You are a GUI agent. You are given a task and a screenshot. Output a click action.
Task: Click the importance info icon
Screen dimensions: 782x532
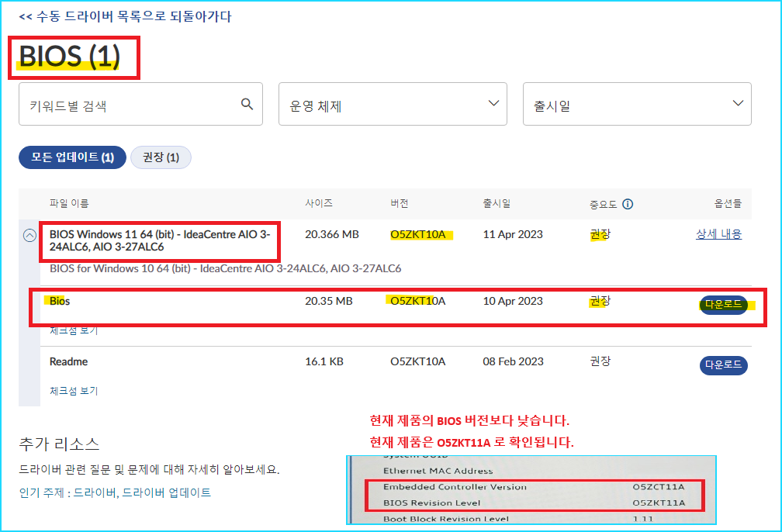tap(628, 204)
